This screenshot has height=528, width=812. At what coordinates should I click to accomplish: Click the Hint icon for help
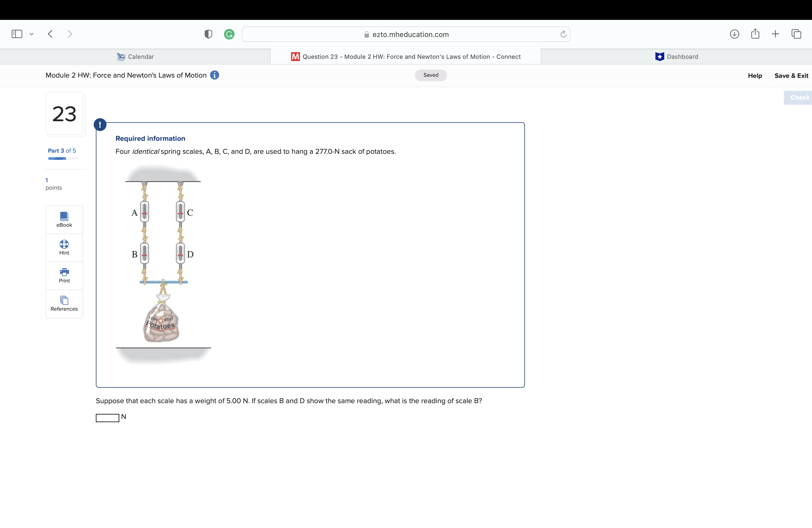[x=64, y=247]
